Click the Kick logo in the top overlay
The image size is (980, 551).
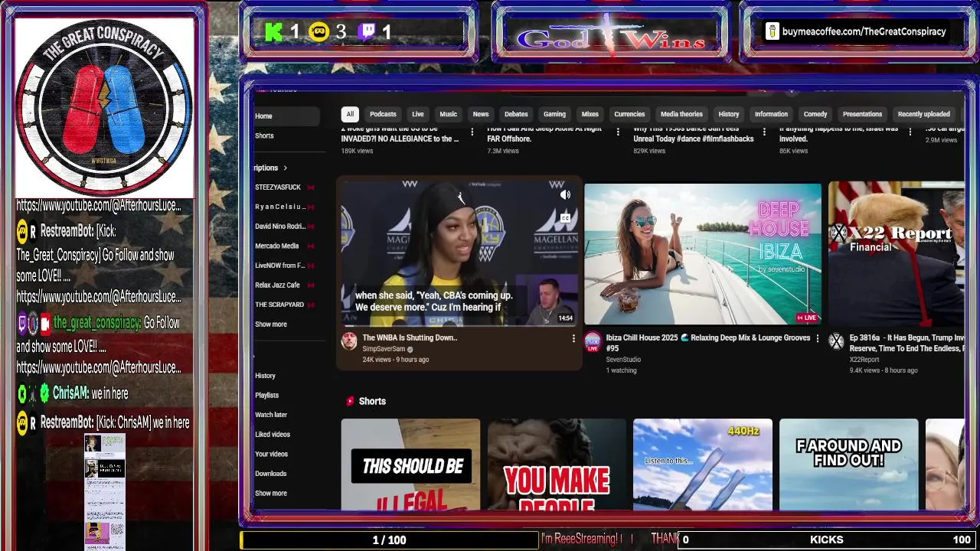coord(273,31)
